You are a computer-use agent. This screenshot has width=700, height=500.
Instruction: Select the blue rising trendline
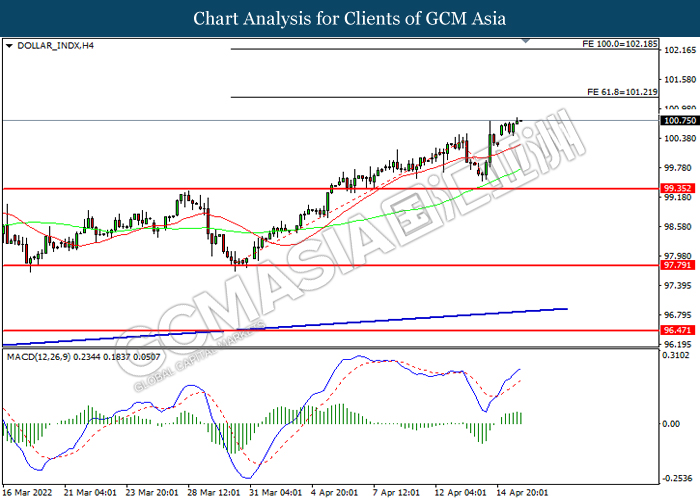click(285, 327)
